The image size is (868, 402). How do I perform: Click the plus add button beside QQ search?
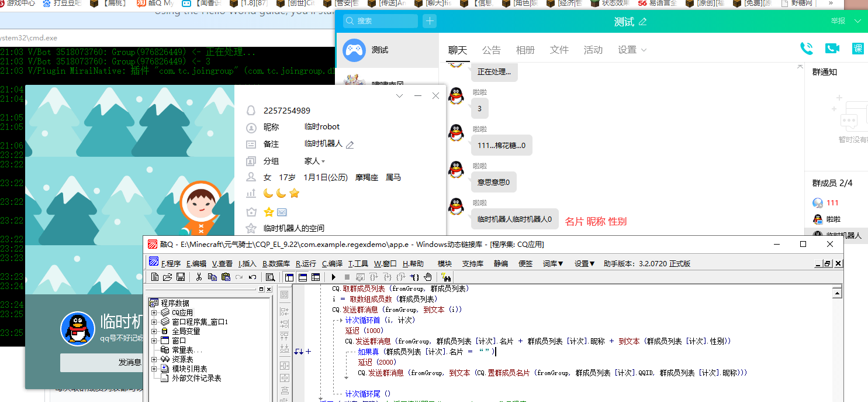click(430, 21)
